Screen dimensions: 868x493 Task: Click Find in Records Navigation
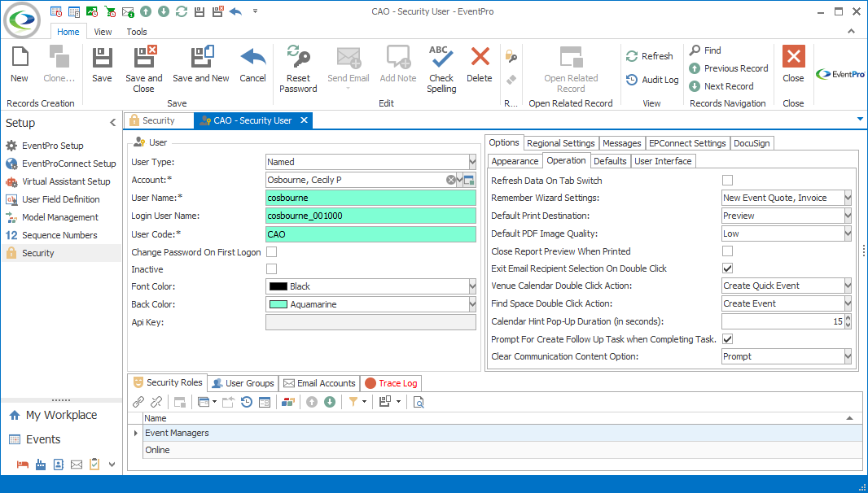pos(704,50)
